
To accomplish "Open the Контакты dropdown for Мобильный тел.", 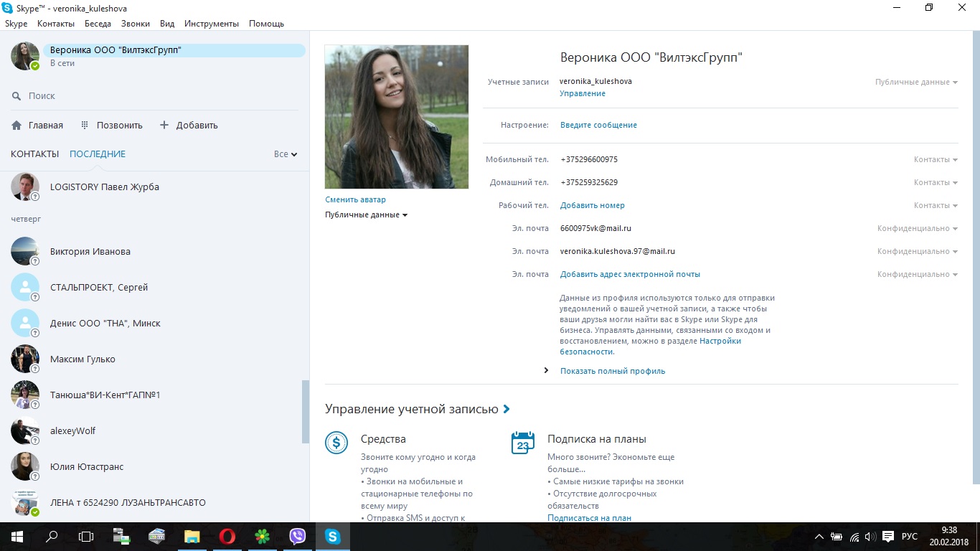I will (x=936, y=159).
